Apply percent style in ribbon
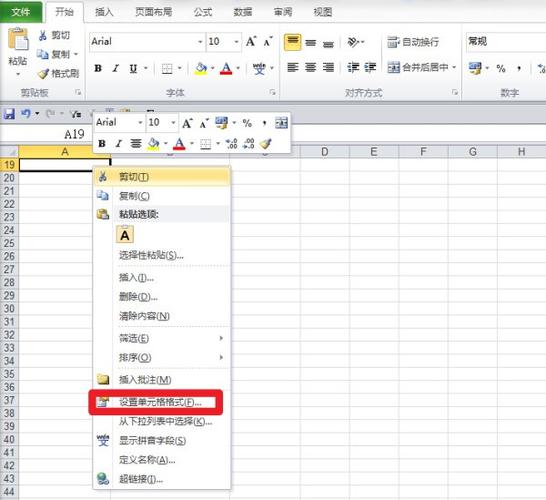The image size is (546, 500). point(501,68)
